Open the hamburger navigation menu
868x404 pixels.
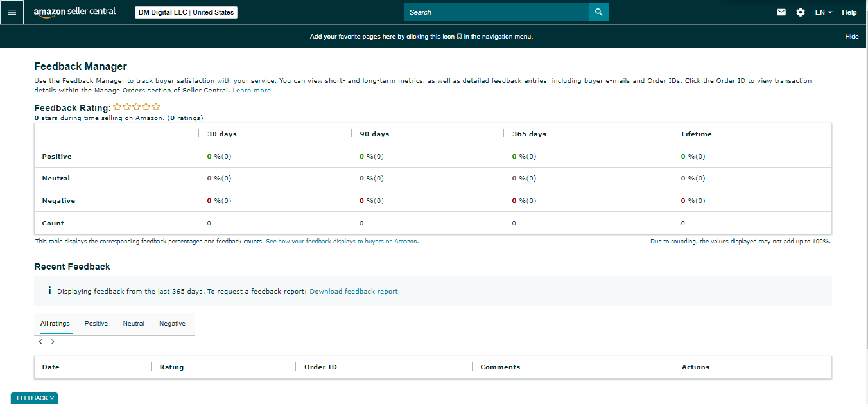click(x=12, y=12)
